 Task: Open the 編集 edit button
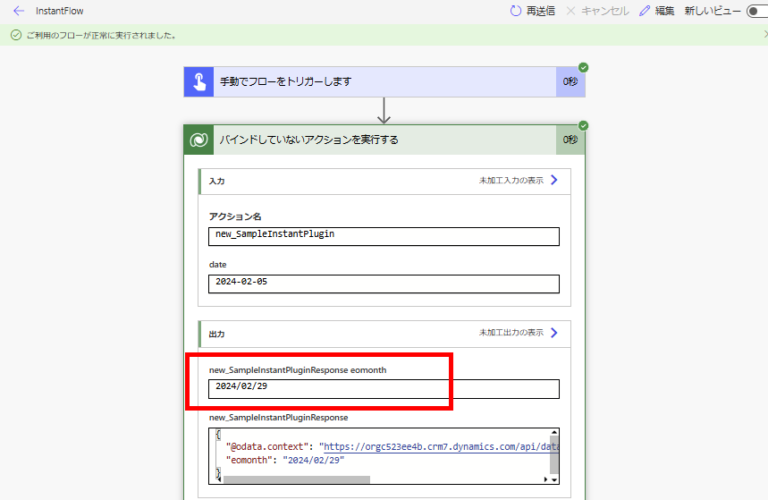pyautogui.click(x=657, y=11)
